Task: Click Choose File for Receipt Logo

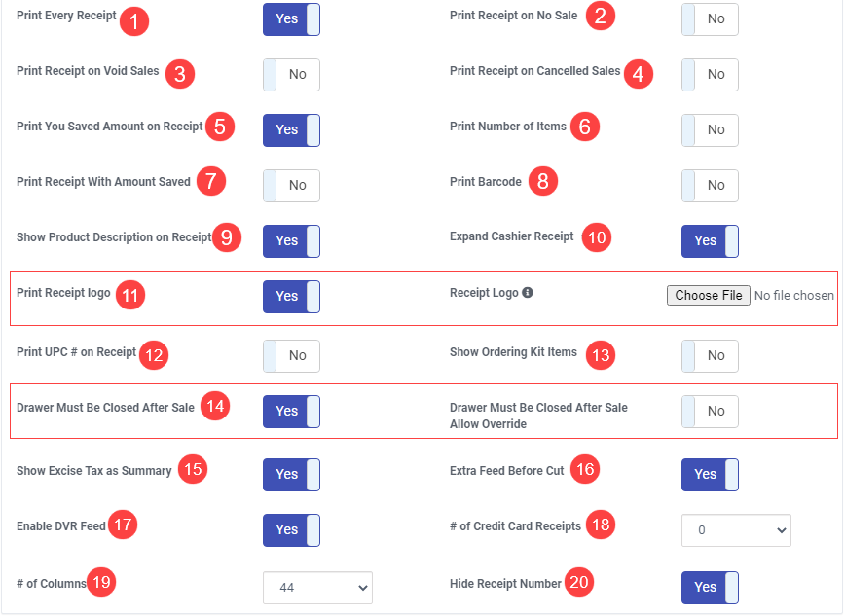Action: [708, 295]
